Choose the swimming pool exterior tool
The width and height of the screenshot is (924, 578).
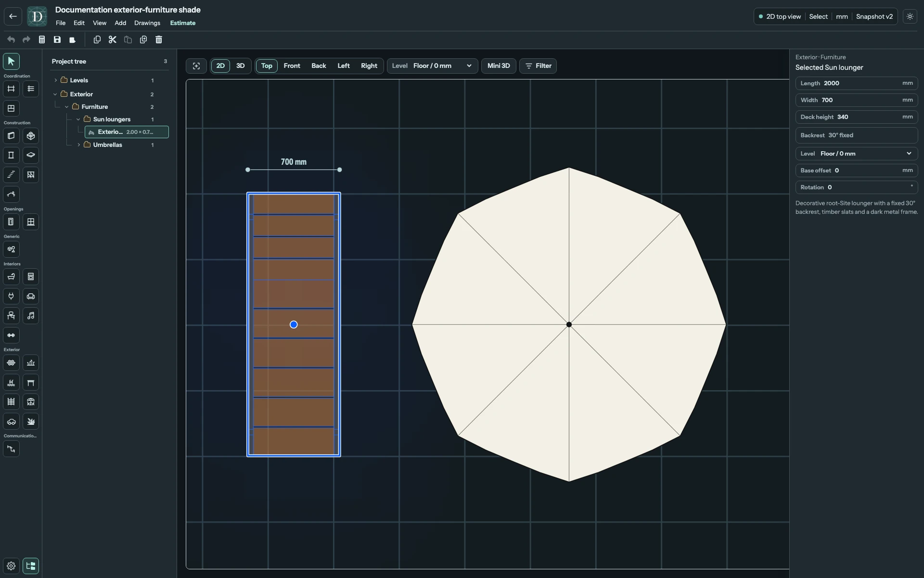[x=11, y=382]
